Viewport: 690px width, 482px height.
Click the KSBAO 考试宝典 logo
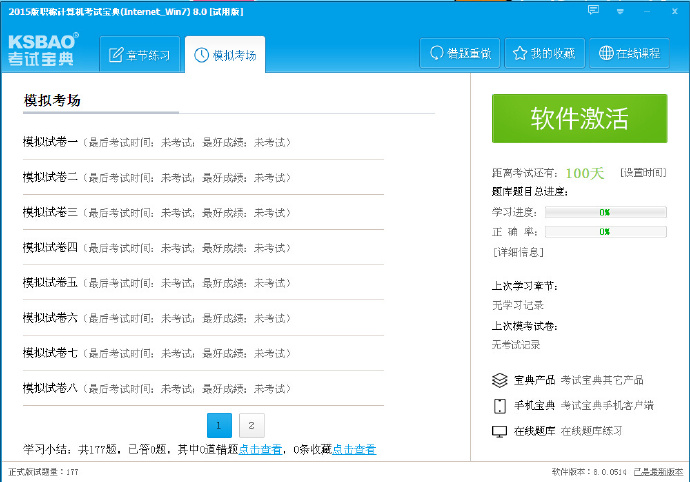point(43,49)
